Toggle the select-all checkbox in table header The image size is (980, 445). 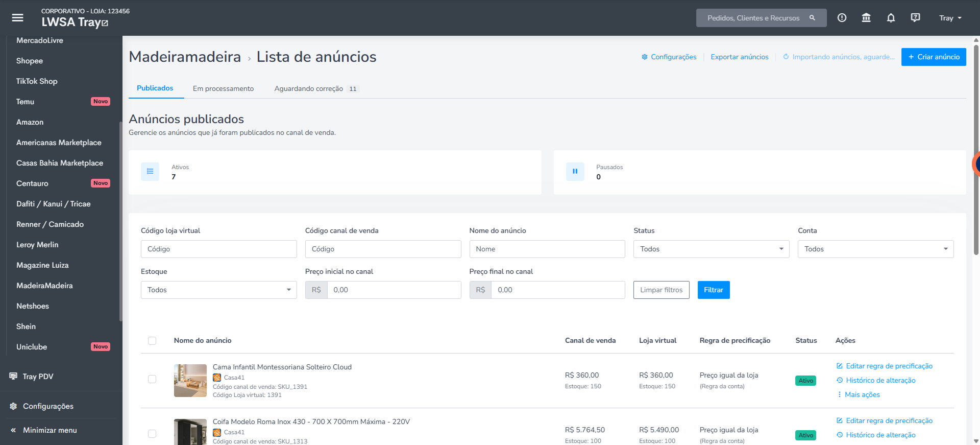[x=152, y=341]
